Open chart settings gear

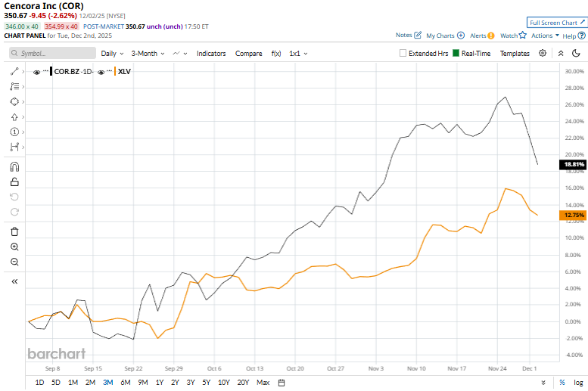click(x=543, y=53)
